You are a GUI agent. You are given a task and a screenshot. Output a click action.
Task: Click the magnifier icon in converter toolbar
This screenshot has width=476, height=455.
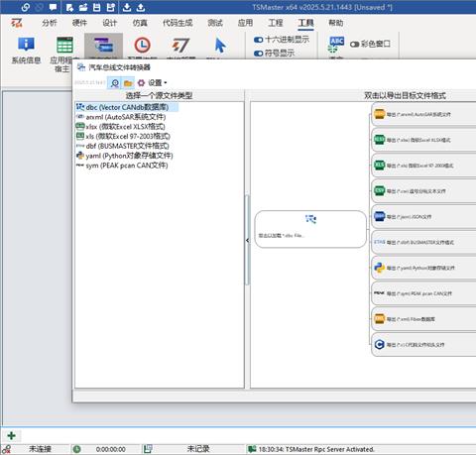click(x=115, y=83)
